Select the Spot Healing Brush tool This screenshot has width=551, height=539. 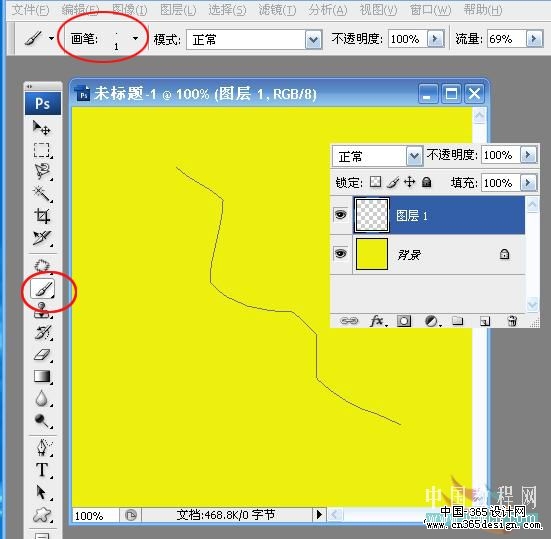click(x=42, y=266)
